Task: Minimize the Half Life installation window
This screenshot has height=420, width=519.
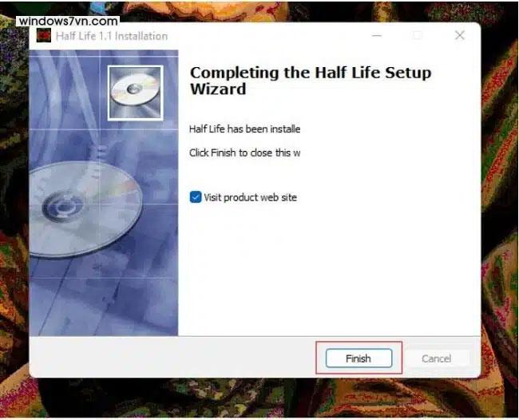Action: click(377, 35)
